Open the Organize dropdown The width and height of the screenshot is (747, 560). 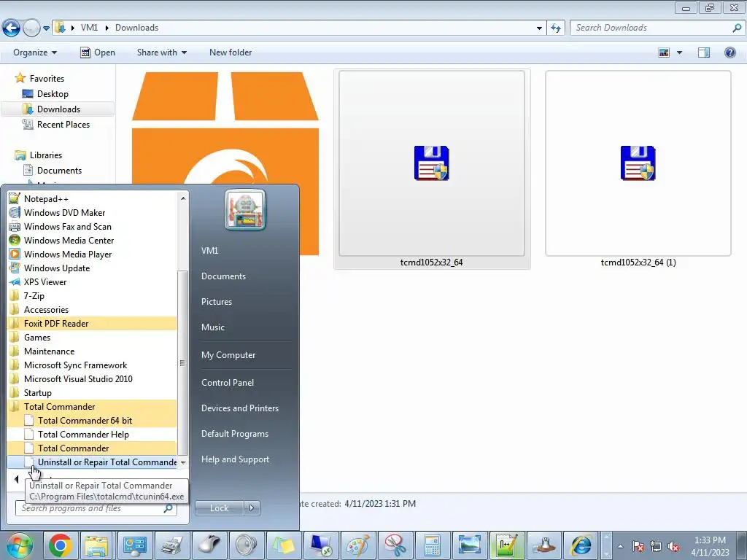tap(35, 52)
